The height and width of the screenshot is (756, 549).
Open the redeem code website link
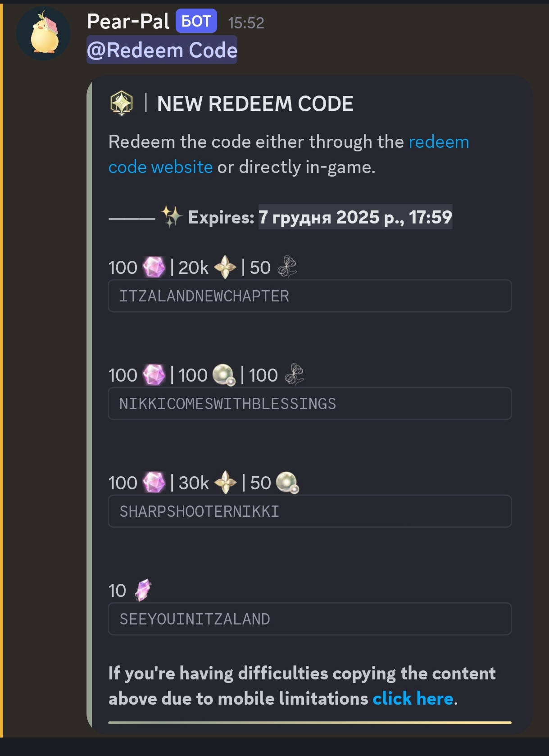[438, 142]
